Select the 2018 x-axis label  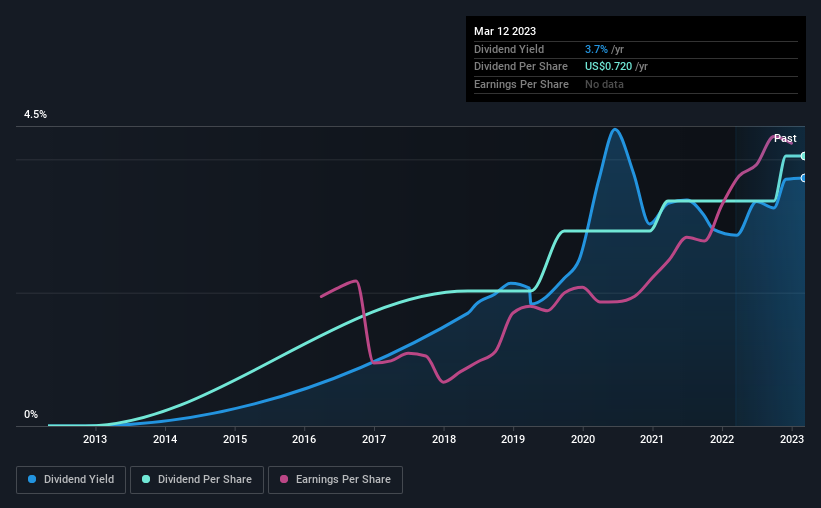tap(443, 439)
